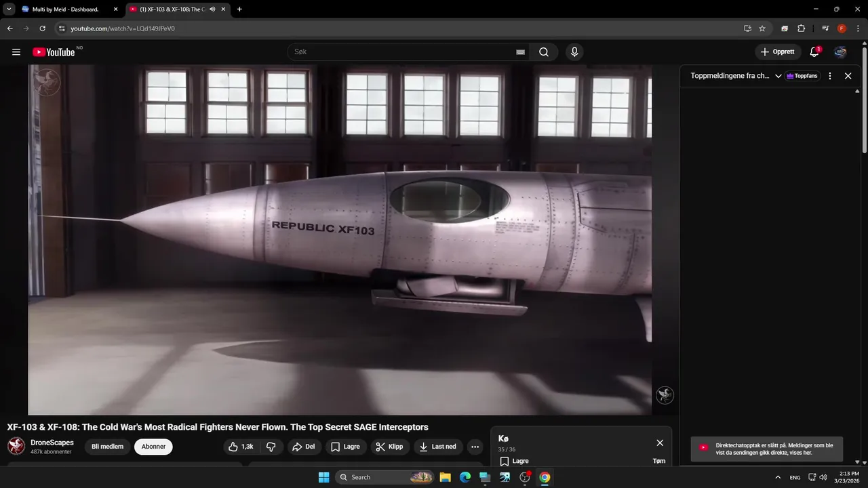The image size is (868, 488).
Task: Click the search magnifier button
Action: coord(544,52)
